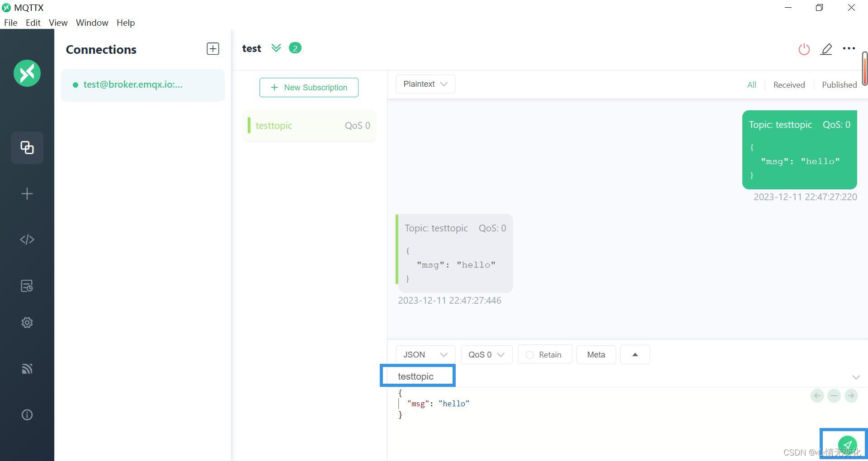Viewport: 868px width, 461px height.
Task: Open the Script page code icon
Action: tap(27, 240)
